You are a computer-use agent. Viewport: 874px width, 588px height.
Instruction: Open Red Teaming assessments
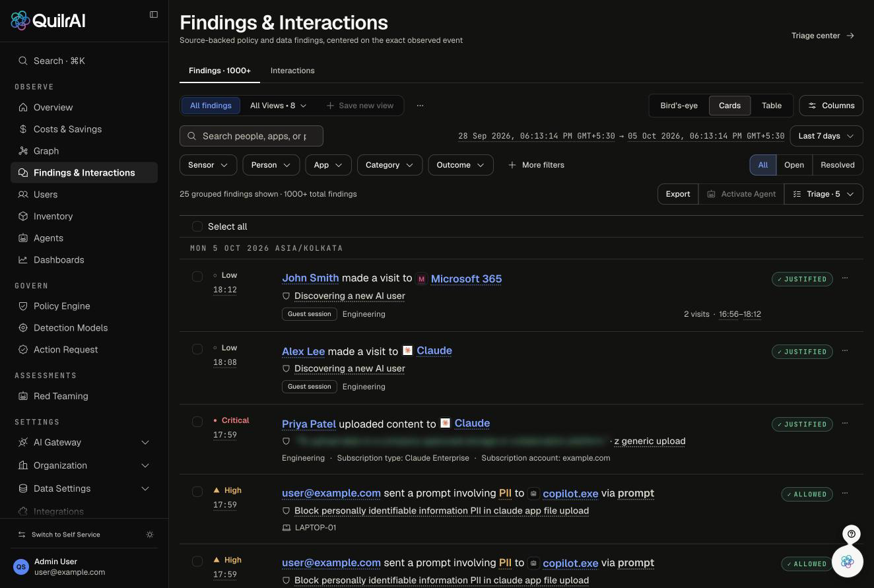point(84,396)
